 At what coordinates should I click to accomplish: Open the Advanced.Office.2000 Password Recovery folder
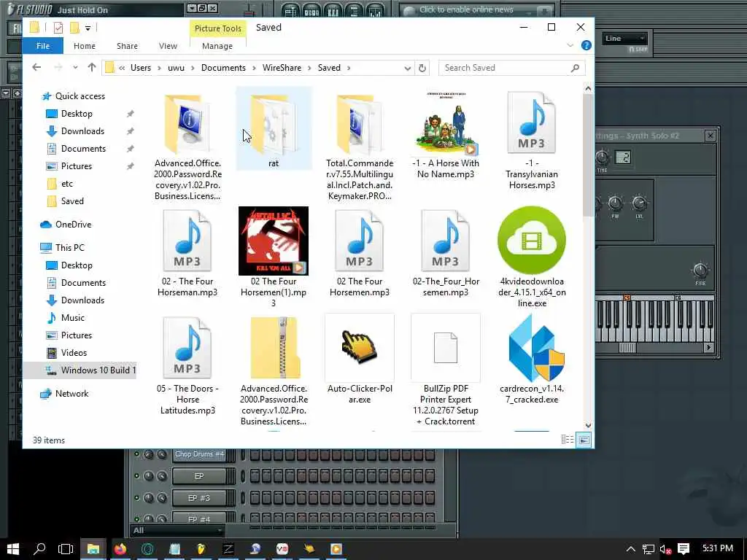(x=187, y=125)
